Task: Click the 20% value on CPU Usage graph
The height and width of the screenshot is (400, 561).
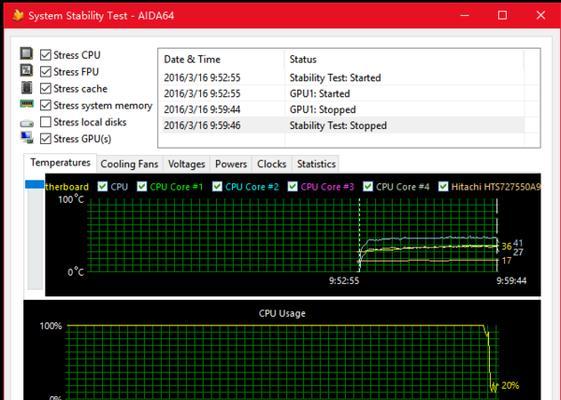Action: pyautogui.click(x=510, y=386)
